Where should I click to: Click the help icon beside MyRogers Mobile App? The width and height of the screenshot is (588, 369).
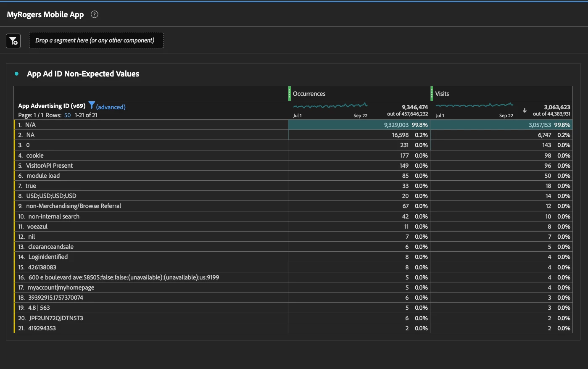pos(95,14)
